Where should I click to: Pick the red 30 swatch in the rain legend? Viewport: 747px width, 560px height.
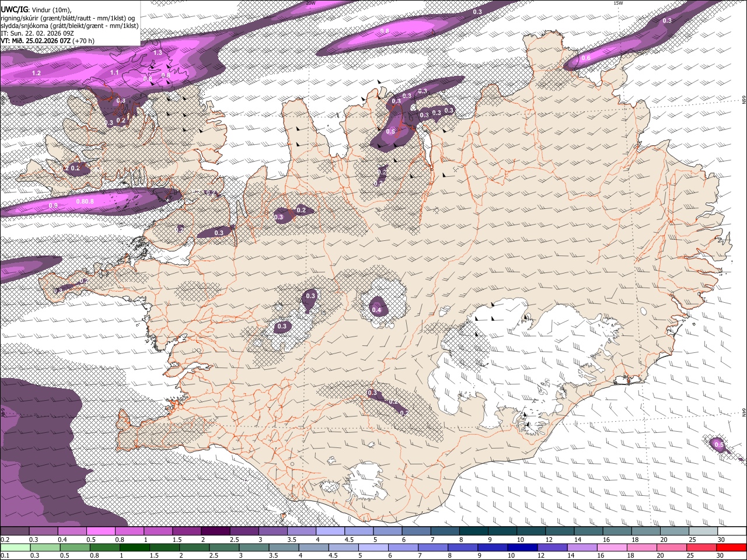pos(731,548)
